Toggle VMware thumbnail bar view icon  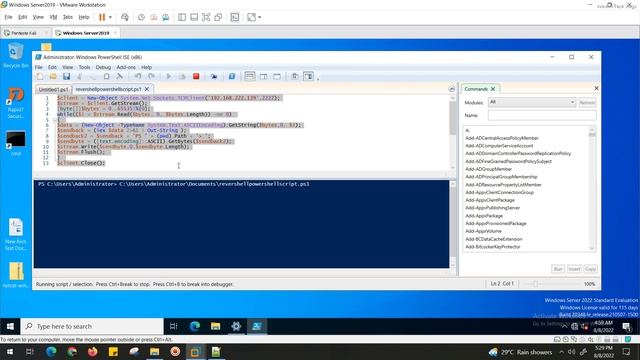pyautogui.click(x=194, y=17)
